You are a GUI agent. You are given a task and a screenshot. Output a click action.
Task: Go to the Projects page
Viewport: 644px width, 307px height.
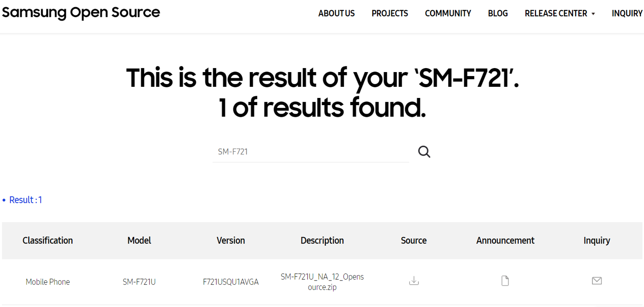click(390, 13)
